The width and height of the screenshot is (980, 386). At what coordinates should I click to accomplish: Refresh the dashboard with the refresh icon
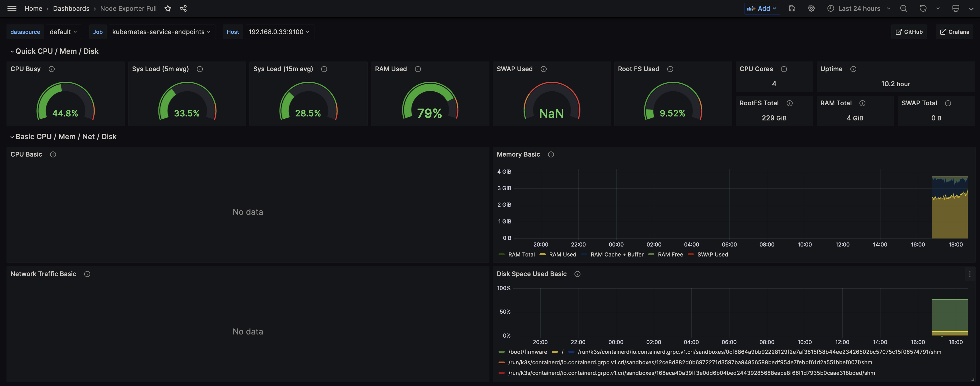click(x=923, y=8)
